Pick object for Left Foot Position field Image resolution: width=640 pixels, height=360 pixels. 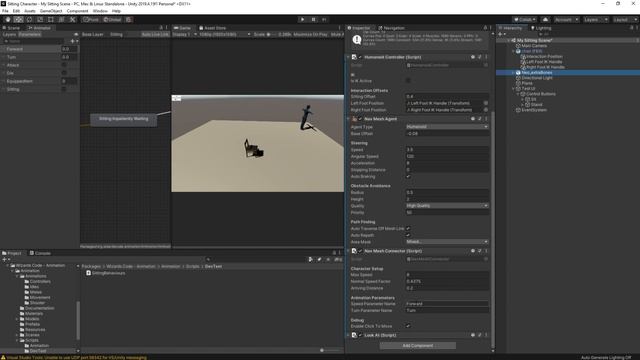[486, 103]
